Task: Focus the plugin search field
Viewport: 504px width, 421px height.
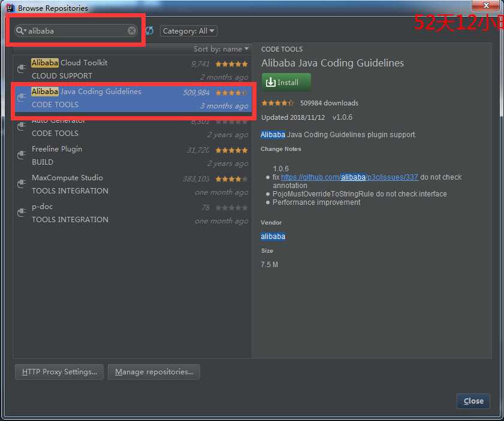Action: (x=77, y=31)
